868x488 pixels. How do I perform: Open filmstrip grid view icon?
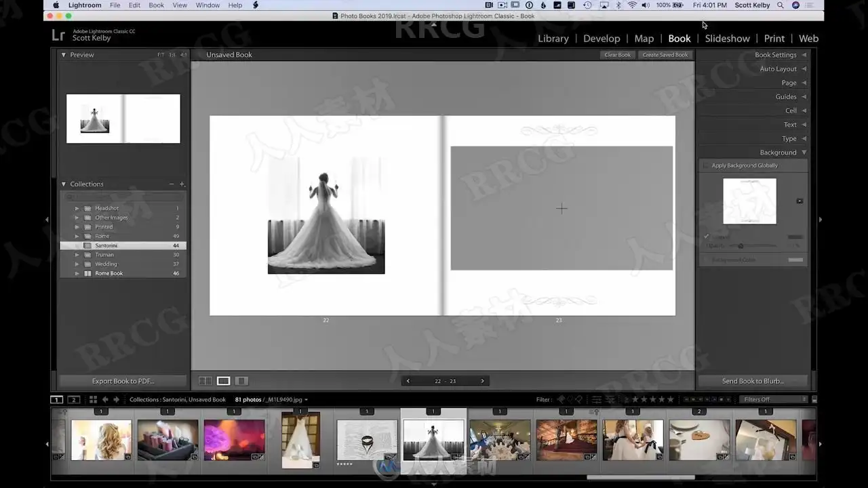coord(94,400)
